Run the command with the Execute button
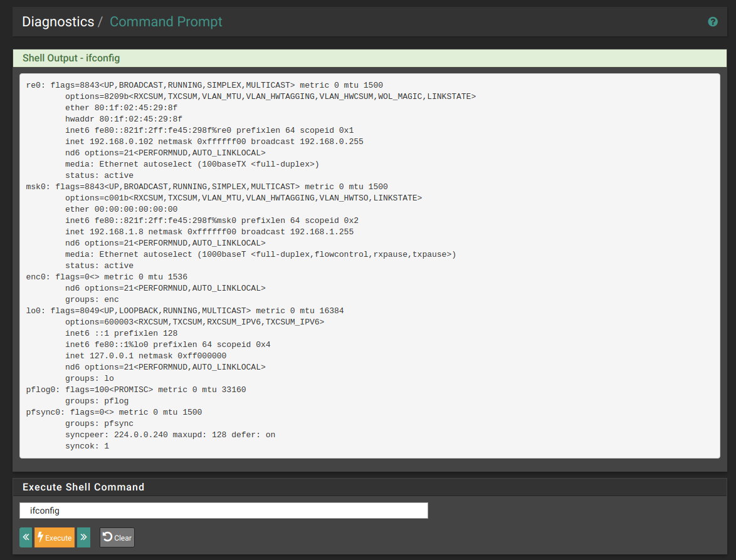This screenshot has height=560, width=736. (x=55, y=537)
